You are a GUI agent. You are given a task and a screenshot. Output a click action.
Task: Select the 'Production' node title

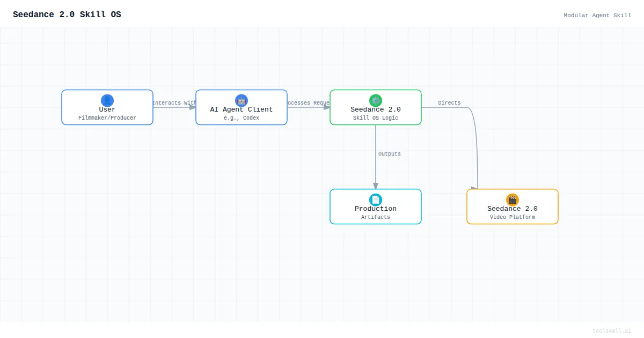pyautogui.click(x=376, y=209)
